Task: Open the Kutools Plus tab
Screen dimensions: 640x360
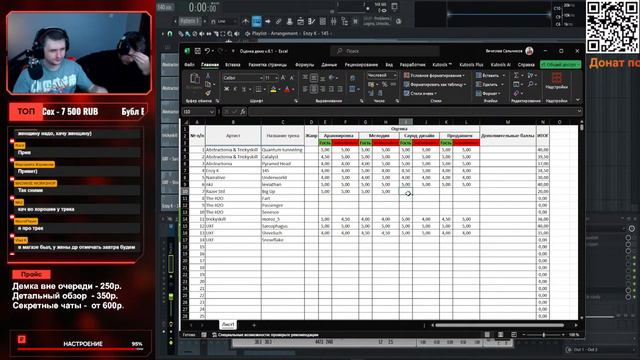Action: point(471,64)
